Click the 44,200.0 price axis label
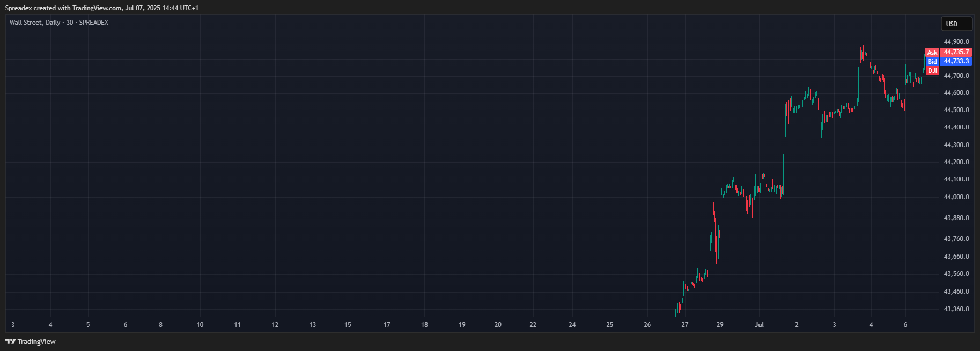The image size is (980, 351). (x=956, y=162)
